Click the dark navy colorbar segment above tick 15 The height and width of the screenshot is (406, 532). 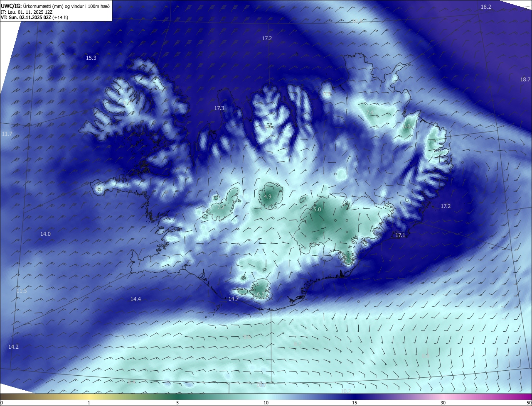pyautogui.click(x=355, y=397)
